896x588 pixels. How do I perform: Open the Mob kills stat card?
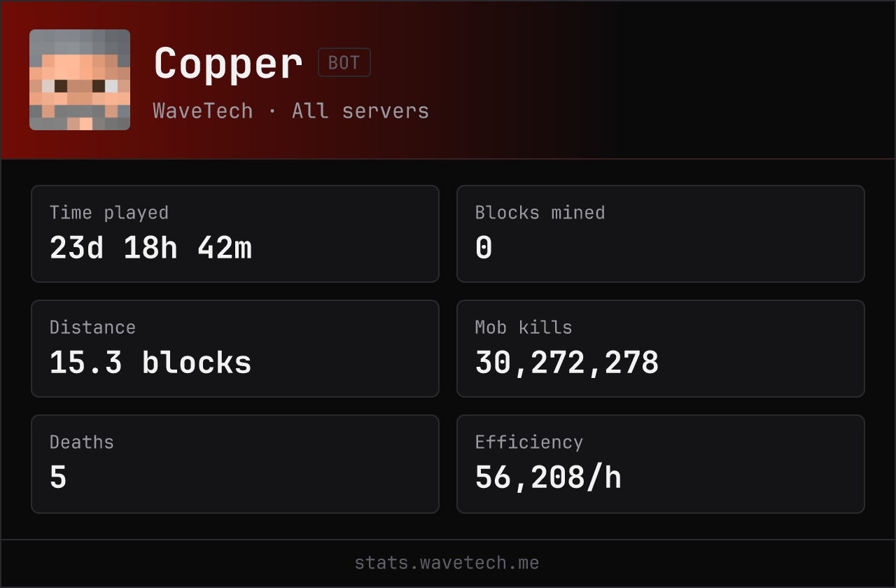point(661,349)
